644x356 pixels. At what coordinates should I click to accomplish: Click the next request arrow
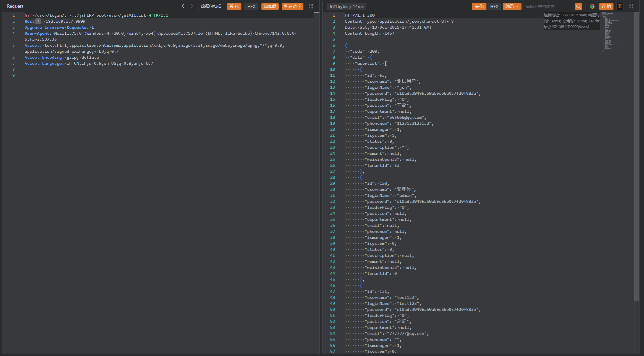192,6
